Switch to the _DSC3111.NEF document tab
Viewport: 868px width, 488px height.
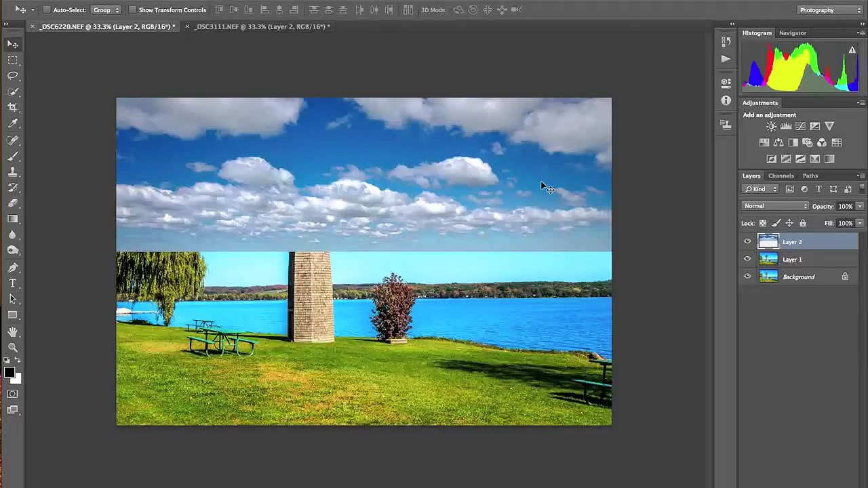[261, 26]
